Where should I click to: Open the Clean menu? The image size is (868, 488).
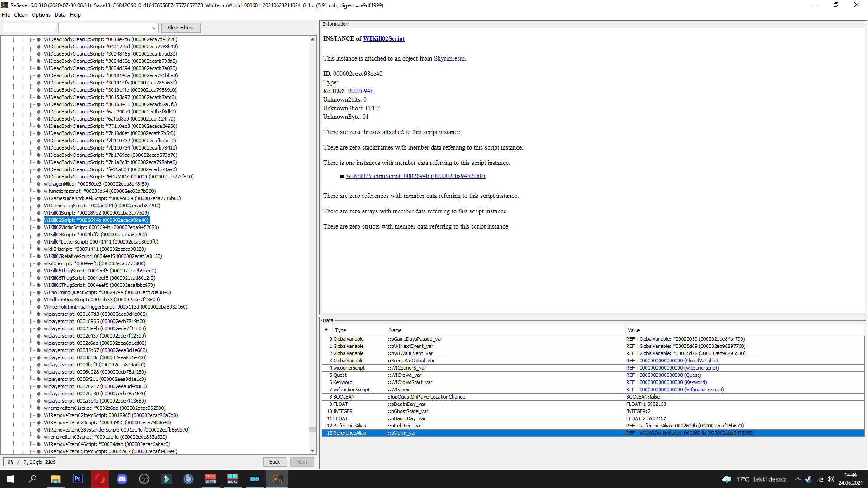coord(21,15)
